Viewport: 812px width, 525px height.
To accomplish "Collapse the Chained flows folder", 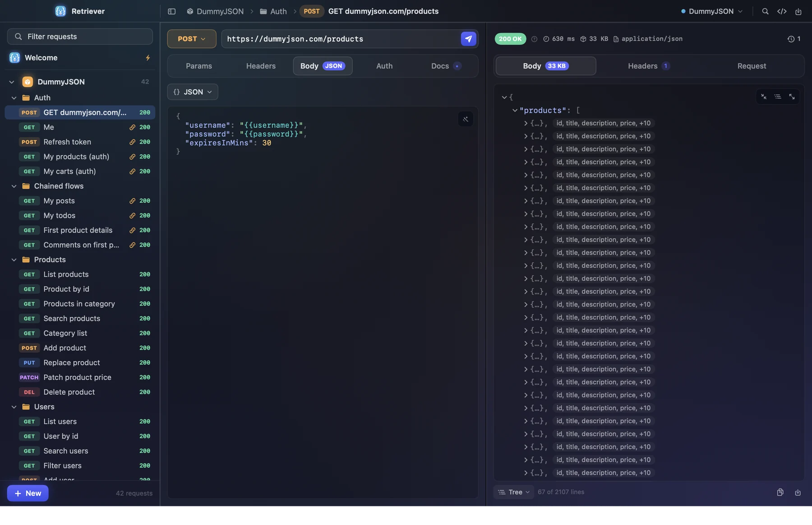I will 14,186.
